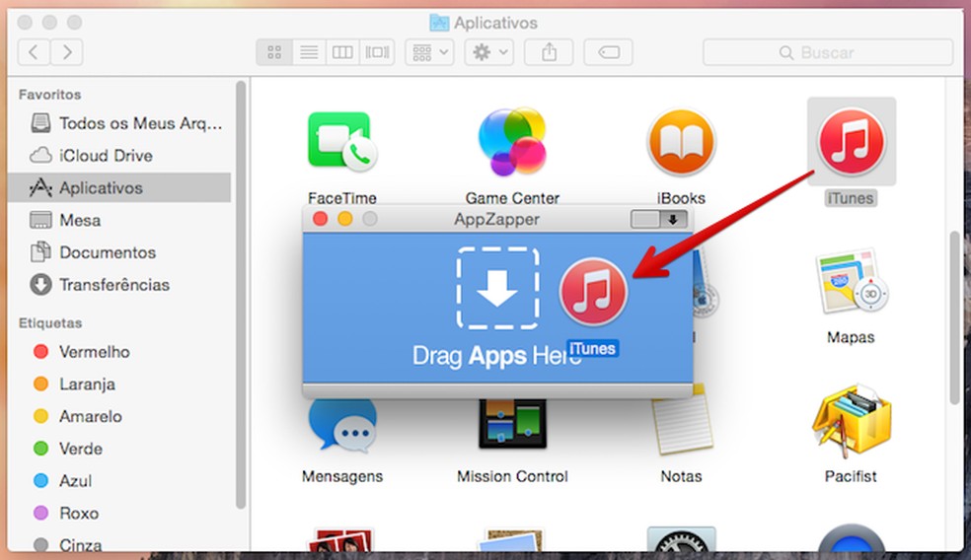Image resolution: width=971 pixels, height=560 pixels.
Task: Switch to Cover Flow view
Action: pos(377,52)
